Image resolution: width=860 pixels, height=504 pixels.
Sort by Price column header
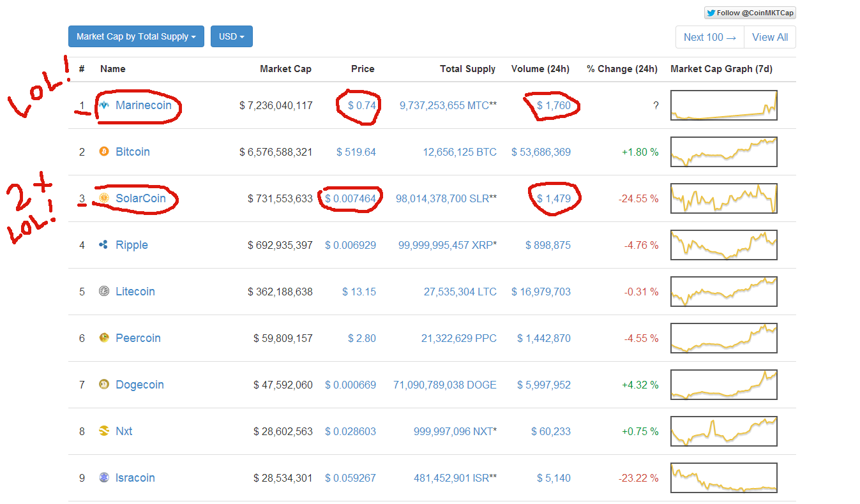[x=363, y=69]
